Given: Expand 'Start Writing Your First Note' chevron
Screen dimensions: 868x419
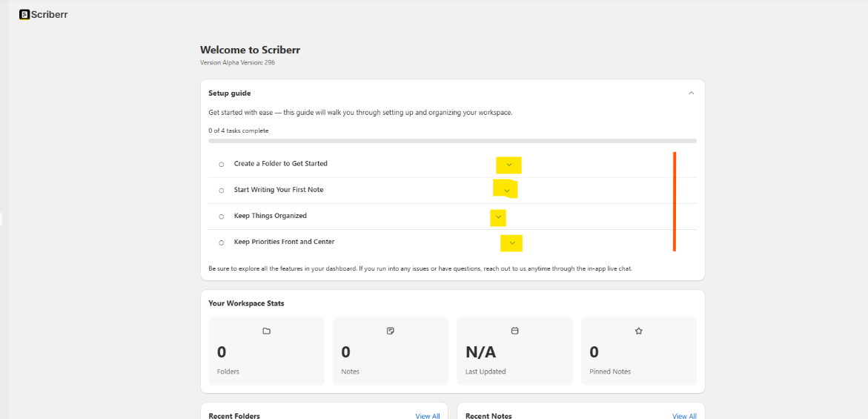Looking at the screenshot, I should pos(507,191).
